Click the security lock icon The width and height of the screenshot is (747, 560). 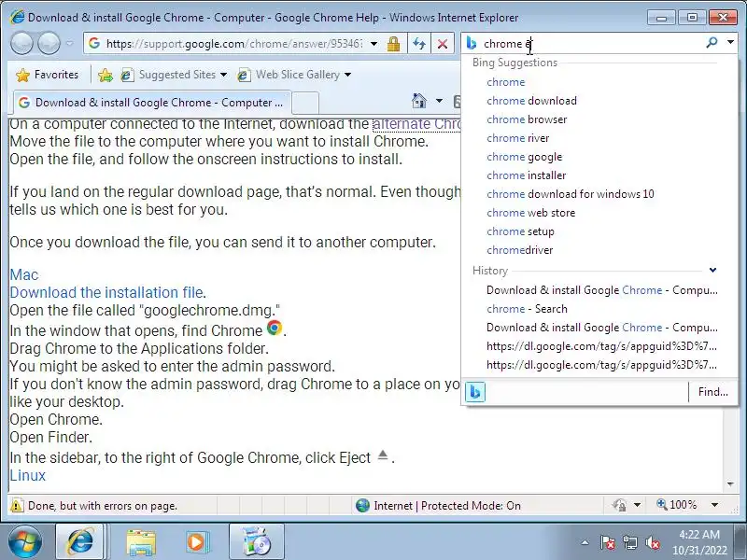pos(393,44)
